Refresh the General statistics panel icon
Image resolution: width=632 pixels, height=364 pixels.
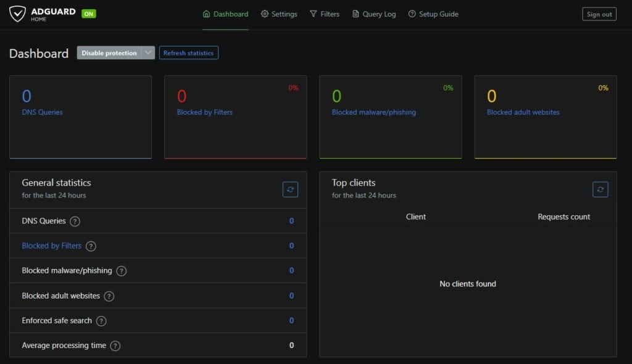(x=290, y=189)
